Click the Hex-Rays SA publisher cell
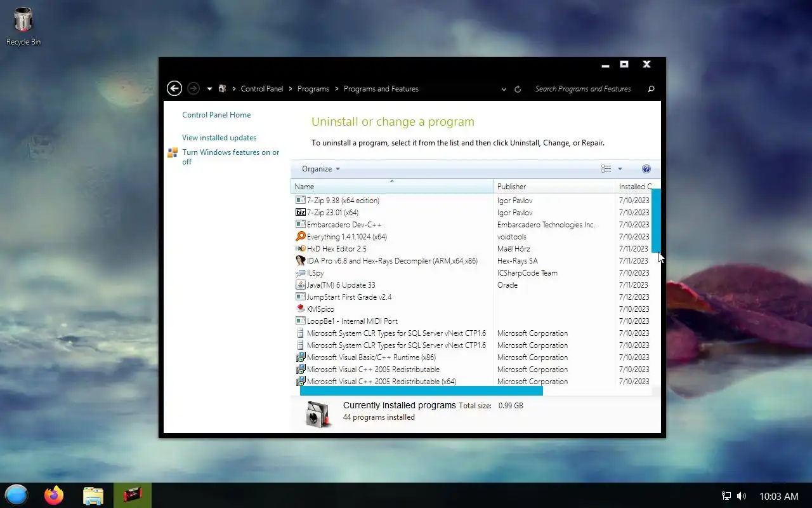The height and width of the screenshot is (508, 812). click(x=517, y=261)
